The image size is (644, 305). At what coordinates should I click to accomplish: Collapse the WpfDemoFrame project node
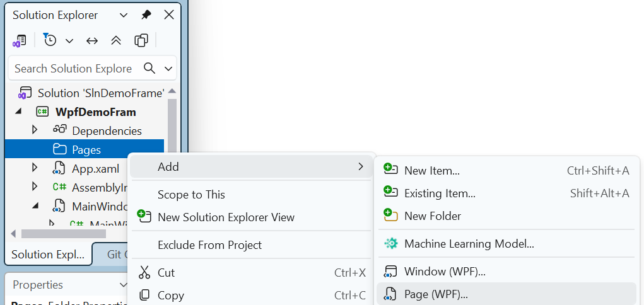[x=18, y=112]
